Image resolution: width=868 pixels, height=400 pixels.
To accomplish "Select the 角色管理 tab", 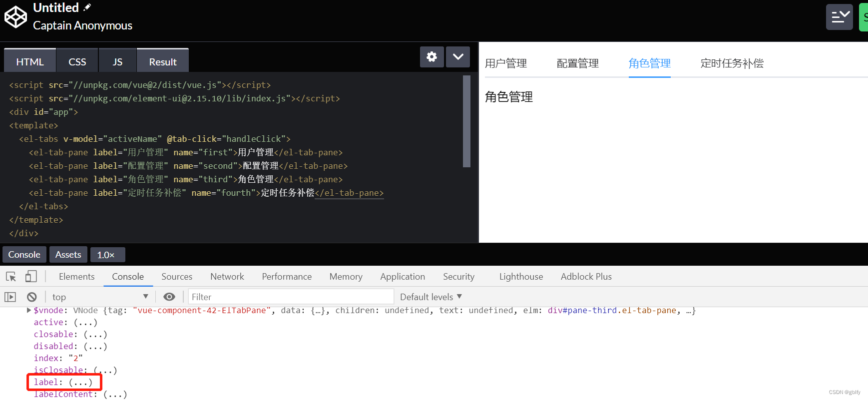I will (x=650, y=63).
